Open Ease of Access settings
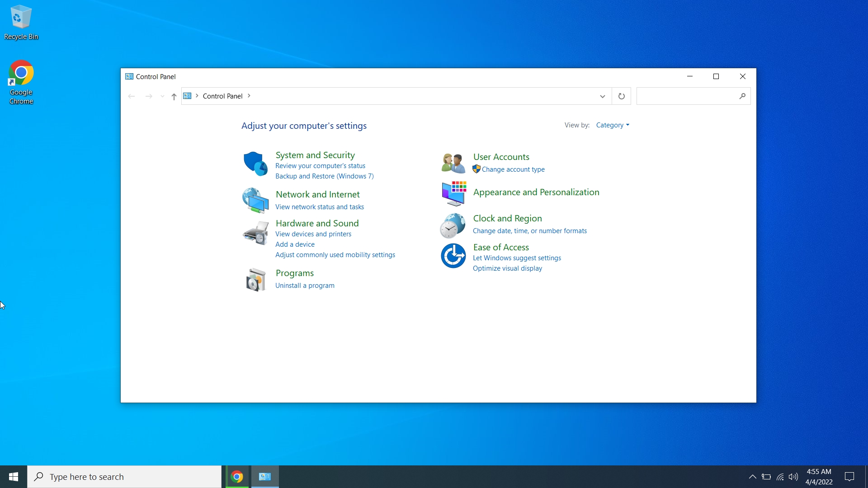Viewport: 868px width, 488px height. click(500, 247)
